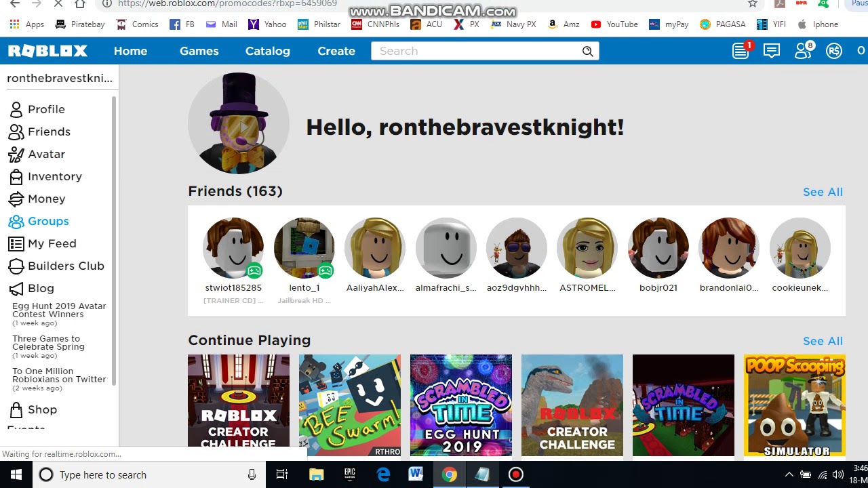This screenshot has height=488, width=868.
Task: Open Groups in the sidebar
Action: point(39,221)
